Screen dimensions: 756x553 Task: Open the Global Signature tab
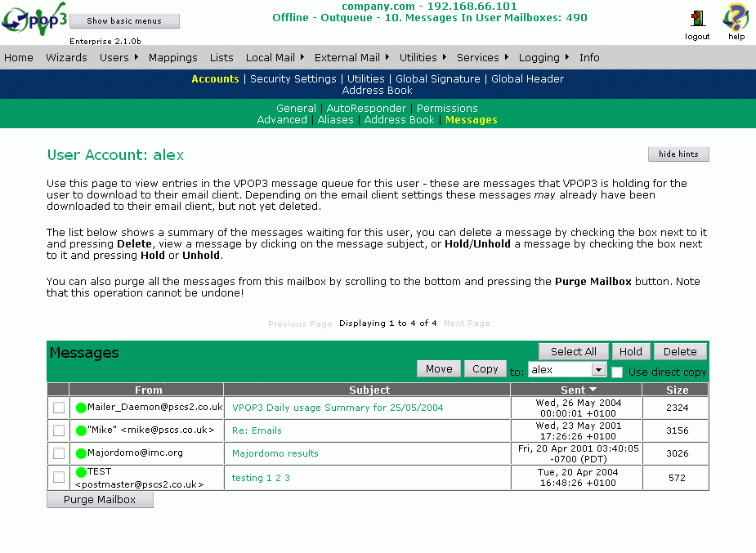pyautogui.click(x=438, y=78)
